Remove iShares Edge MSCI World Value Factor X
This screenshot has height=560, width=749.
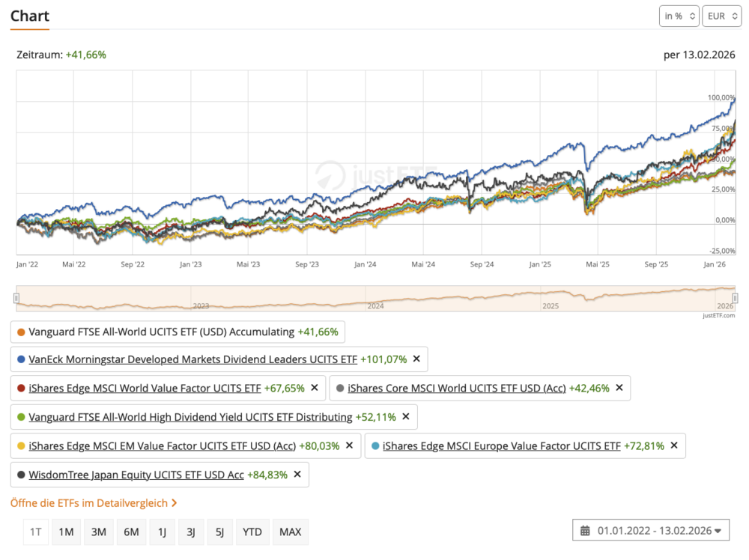click(x=315, y=388)
